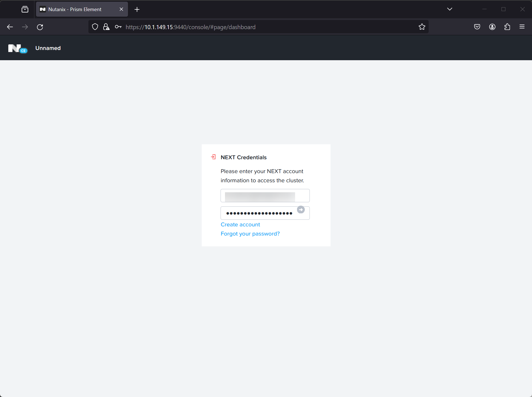The image size is (532, 397).
Task: Open saved password key icon
Action: [118, 27]
